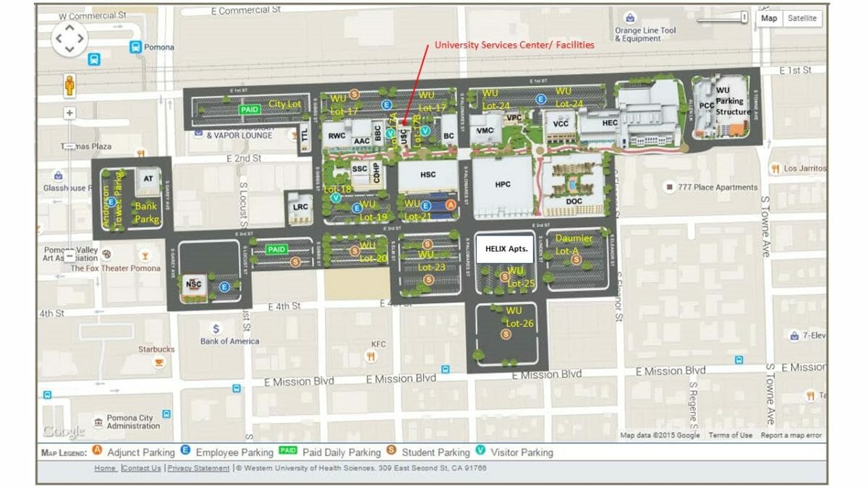Zoom in with the plus button
The width and height of the screenshot is (868, 488).
point(69,113)
